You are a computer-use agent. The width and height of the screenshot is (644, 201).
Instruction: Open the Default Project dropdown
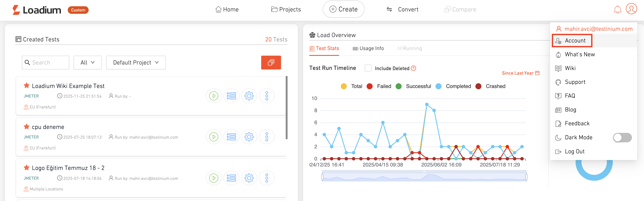click(136, 63)
